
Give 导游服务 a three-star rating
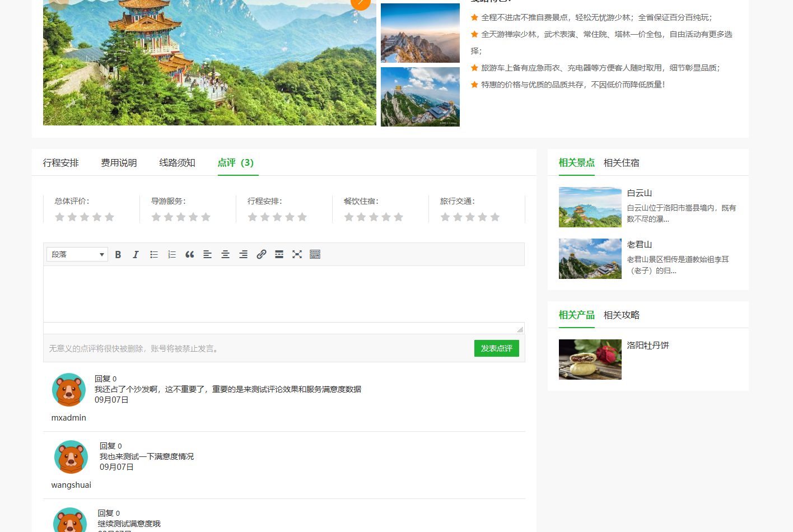point(181,217)
